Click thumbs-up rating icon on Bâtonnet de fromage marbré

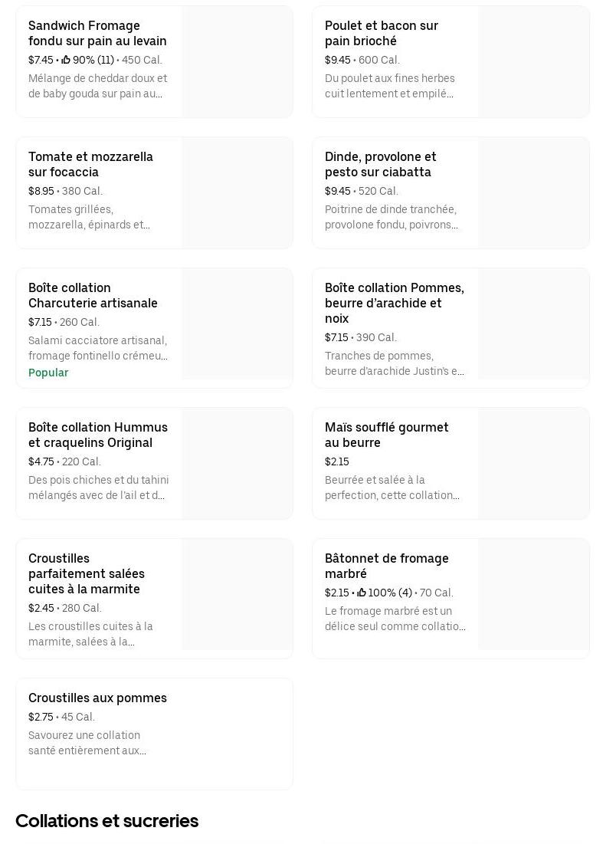[x=362, y=593]
